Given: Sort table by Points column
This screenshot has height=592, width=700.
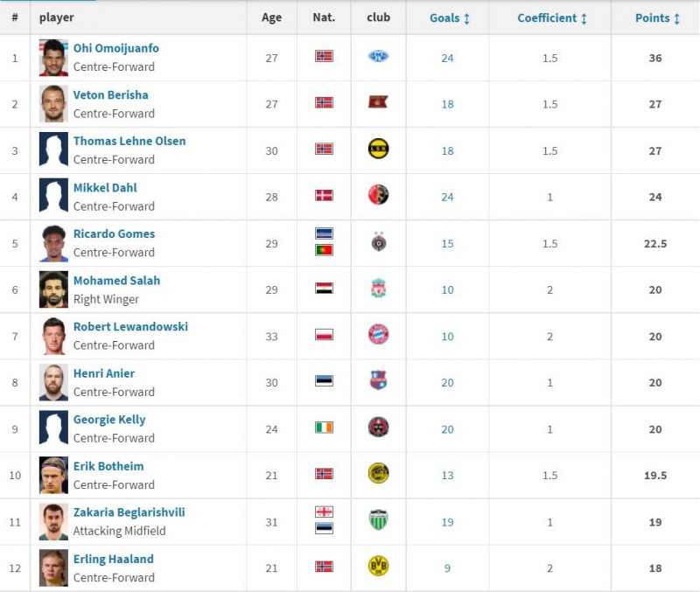Looking at the screenshot, I should pos(657,17).
